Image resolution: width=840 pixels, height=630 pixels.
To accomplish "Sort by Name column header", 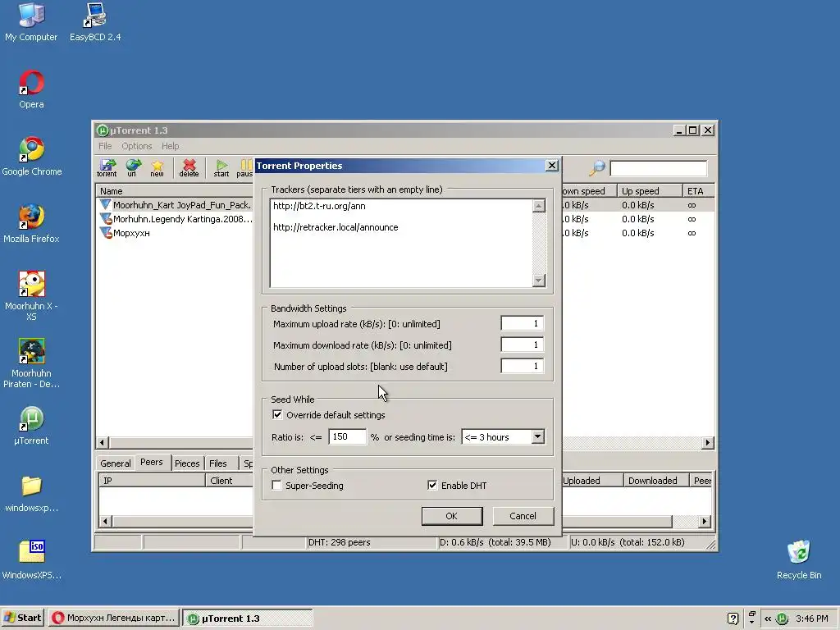I will [x=174, y=190].
